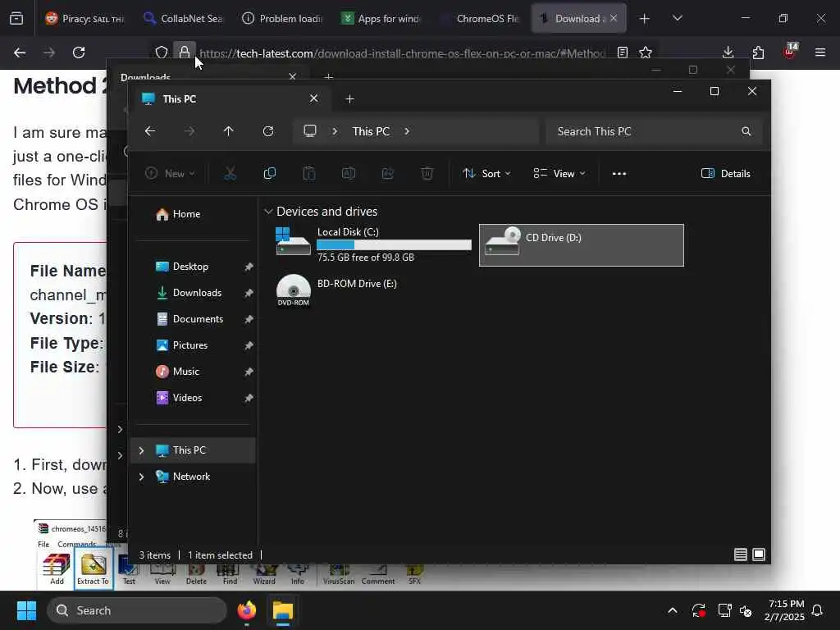Image resolution: width=840 pixels, height=630 pixels.
Task: Click the Local Disk C usage bar
Action: [395, 244]
